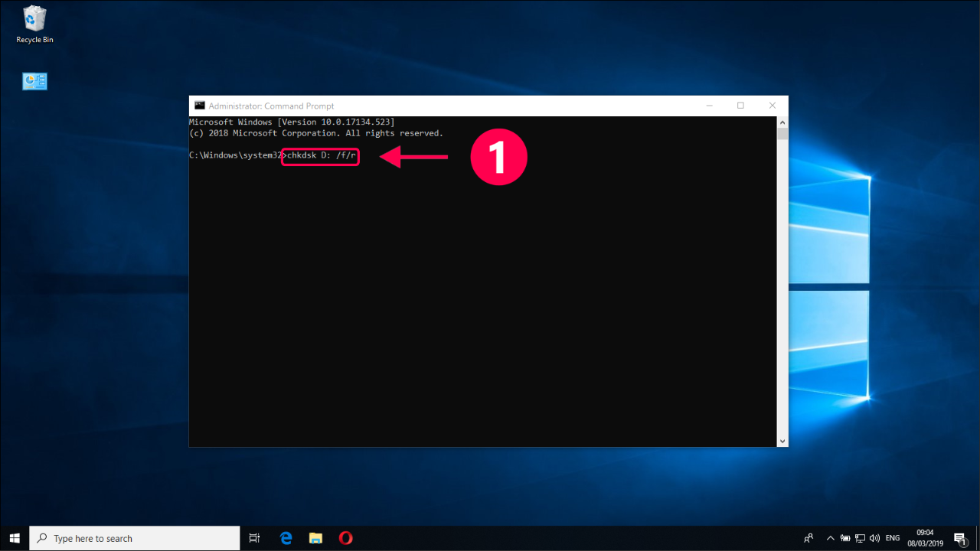Open the People icon in system tray

tap(808, 538)
